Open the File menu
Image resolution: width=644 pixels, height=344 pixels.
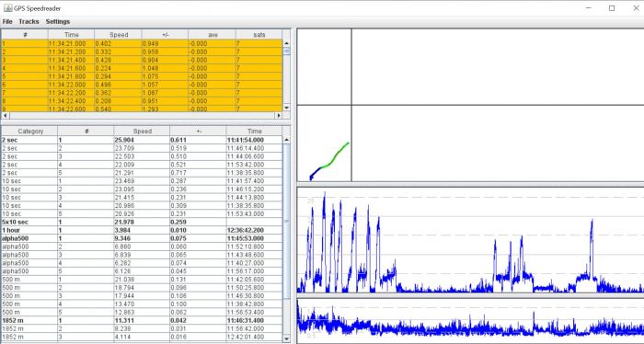pos(7,21)
